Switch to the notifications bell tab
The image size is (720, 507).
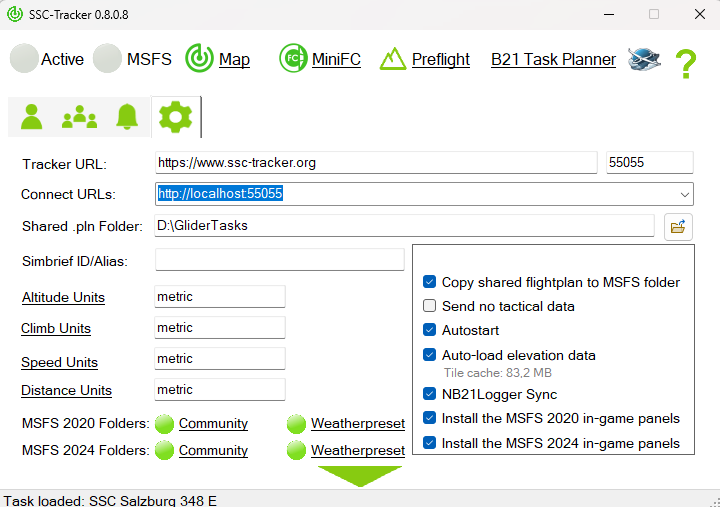[x=127, y=117]
